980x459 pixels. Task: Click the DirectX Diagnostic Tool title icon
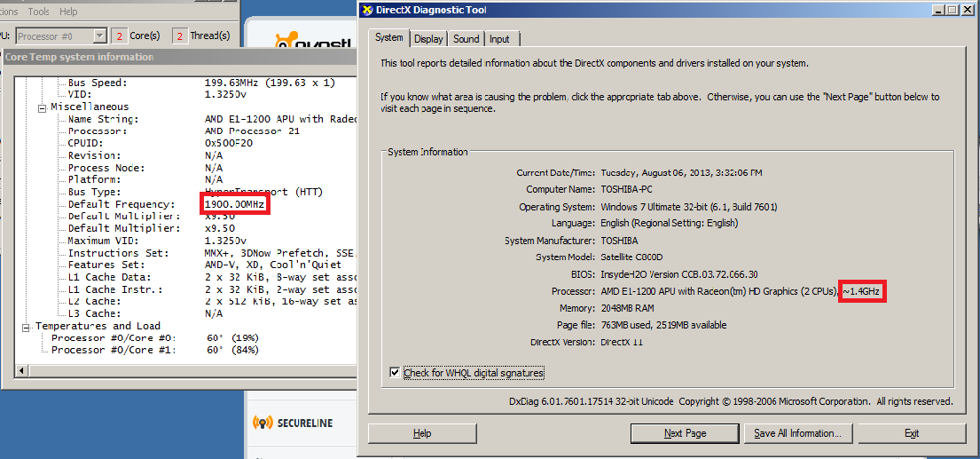click(367, 10)
